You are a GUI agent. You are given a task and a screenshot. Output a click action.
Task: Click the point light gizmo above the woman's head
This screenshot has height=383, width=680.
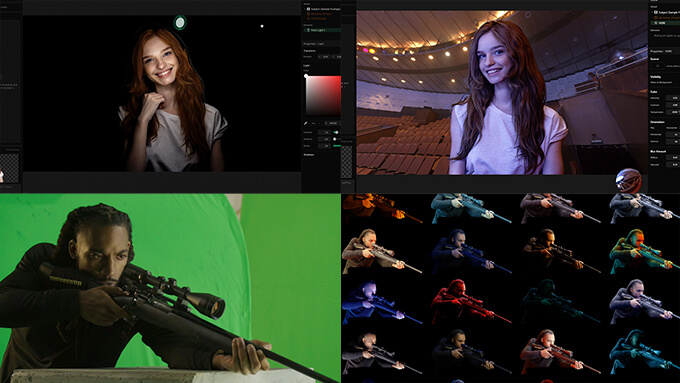[x=180, y=22]
